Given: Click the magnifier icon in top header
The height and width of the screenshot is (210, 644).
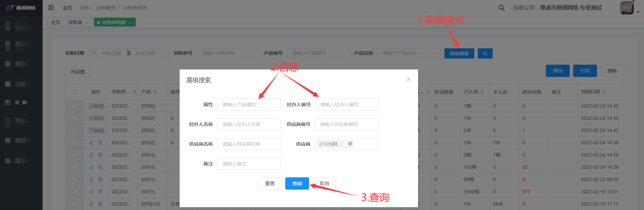Looking at the screenshot, I should pos(501,8).
